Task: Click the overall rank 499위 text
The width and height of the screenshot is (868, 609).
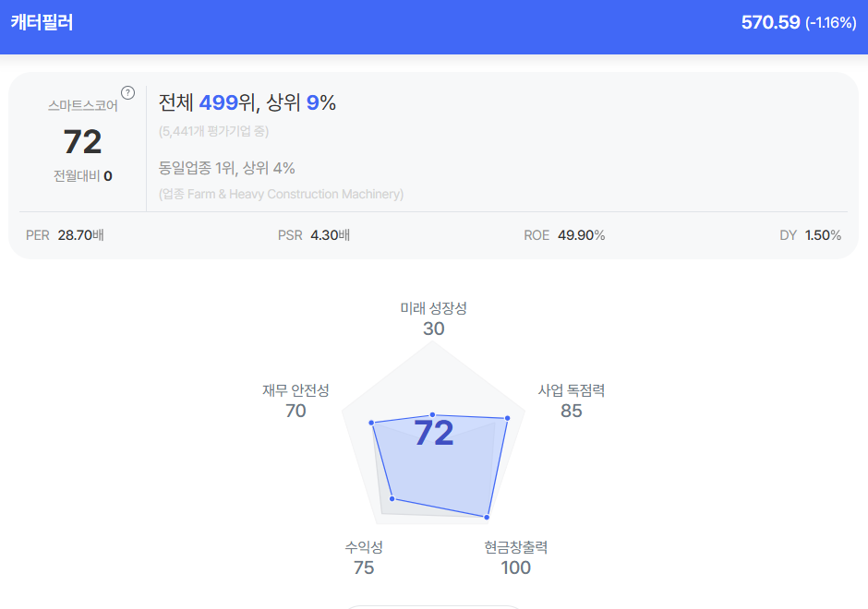Action: [224, 102]
